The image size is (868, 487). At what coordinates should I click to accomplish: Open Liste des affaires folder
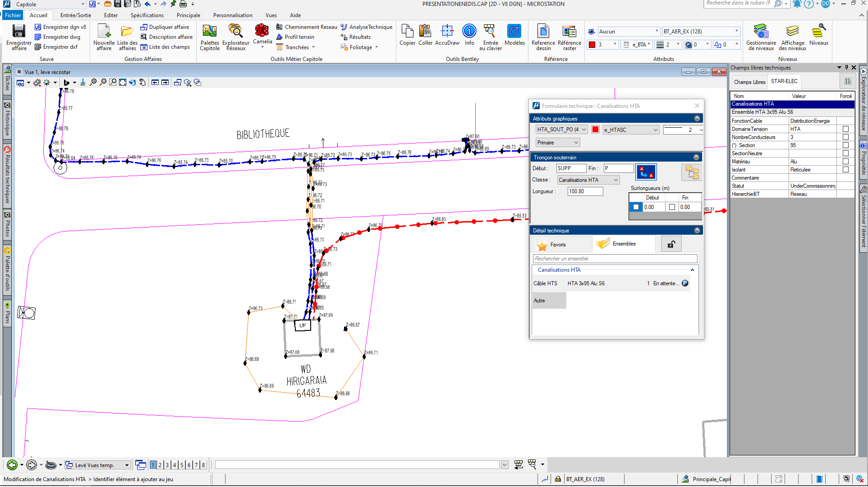[x=127, y=37]
